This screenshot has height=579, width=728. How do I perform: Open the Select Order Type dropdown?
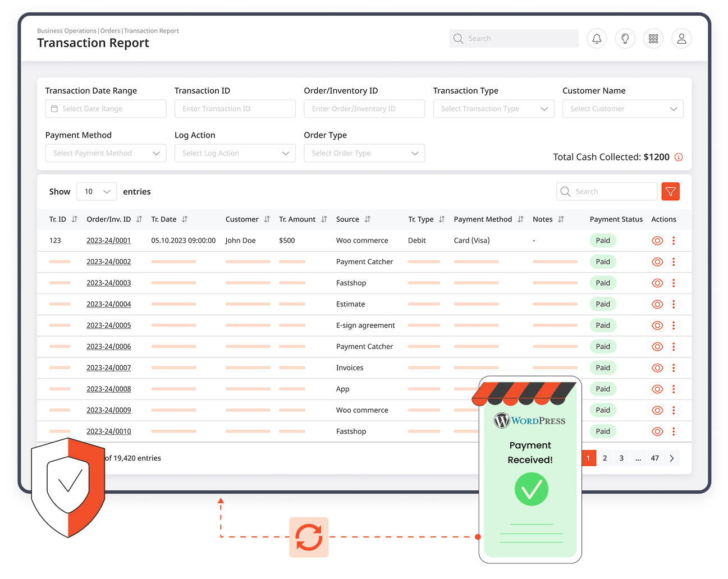pos(364,153)
